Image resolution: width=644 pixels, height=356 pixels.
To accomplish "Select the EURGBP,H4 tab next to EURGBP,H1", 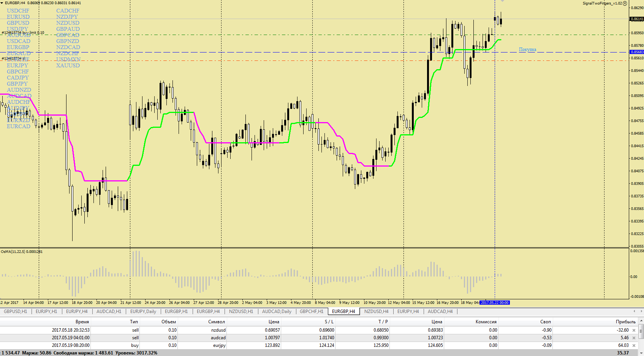I will click(208, 311).
